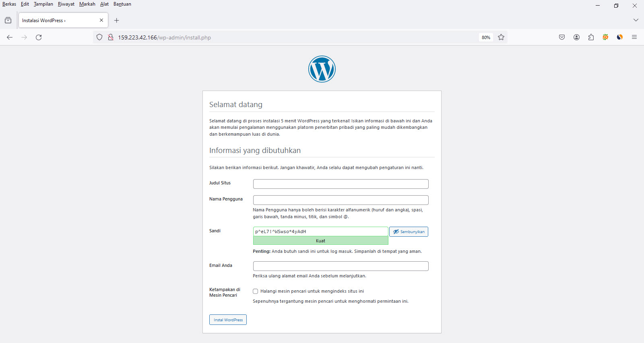The width and height of the screenshot is (644, 343).
Task: Go back to the previous page
Action: pos(10,37)
